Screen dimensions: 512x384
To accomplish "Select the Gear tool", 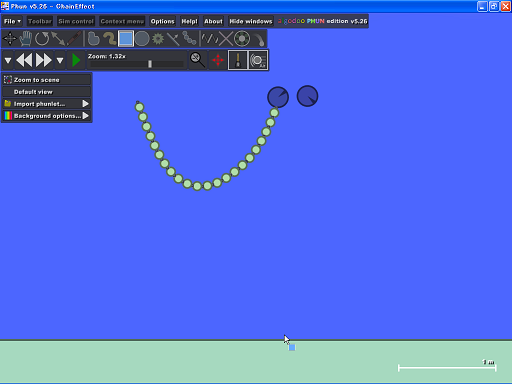I will click(158, 39).
